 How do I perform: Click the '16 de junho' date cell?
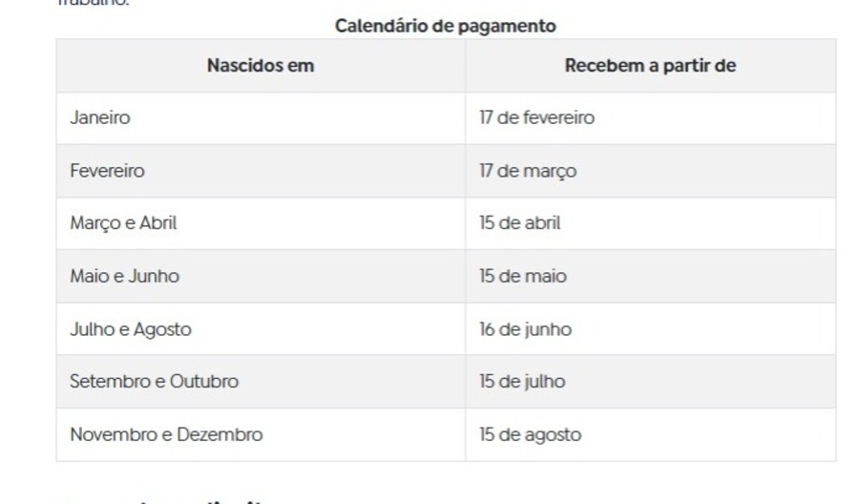pyautogui.click(x=651, y=328)
